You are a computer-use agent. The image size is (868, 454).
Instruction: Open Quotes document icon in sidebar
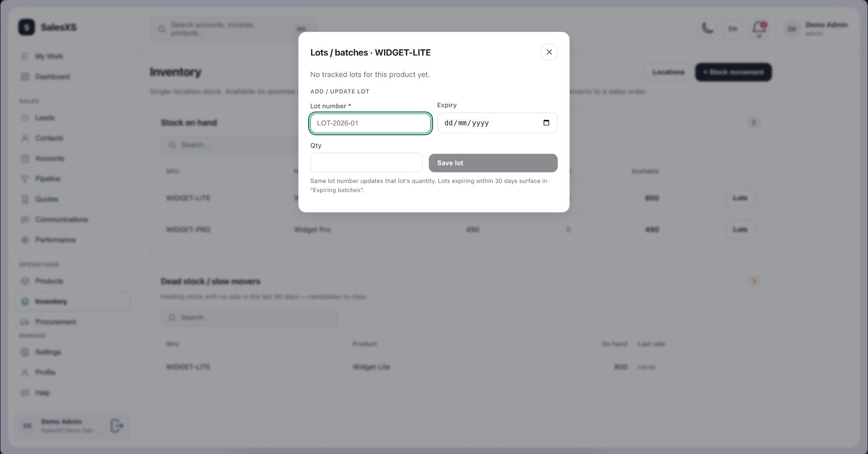pos(25,199)
